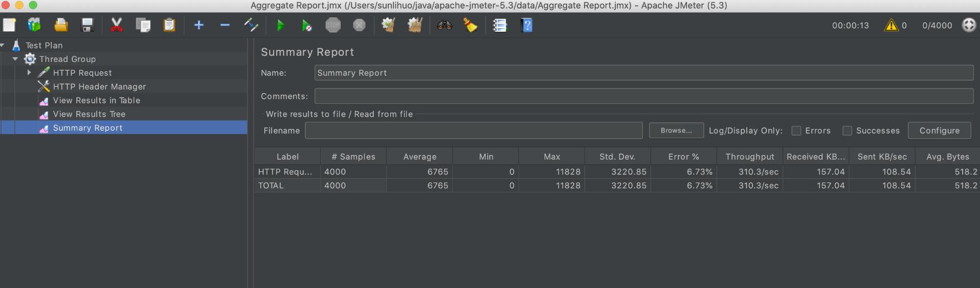Image resolution: width=980 pixels, height=288 pixels.
Task: Open Search with binoculars icon
Action: point(444,25)
